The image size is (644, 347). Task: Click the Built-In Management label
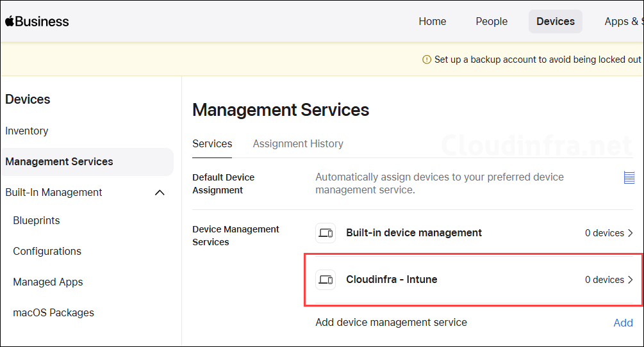tap(54, 192)
